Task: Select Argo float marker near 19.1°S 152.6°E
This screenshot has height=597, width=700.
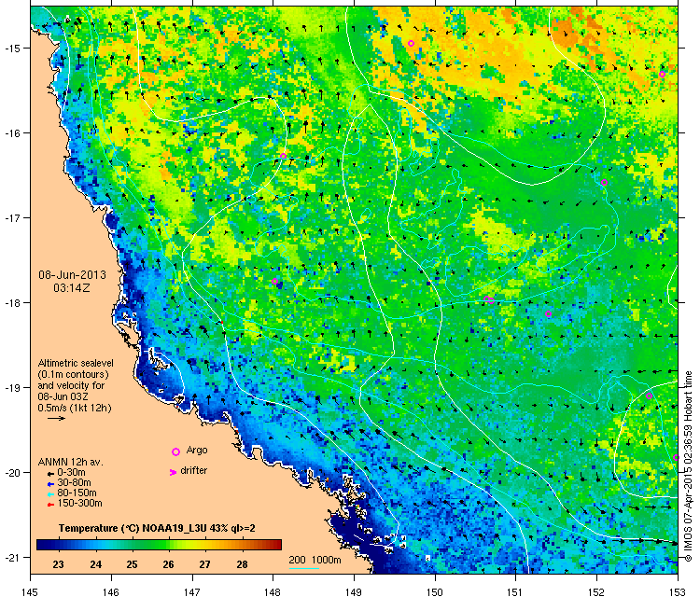Action: [649, 396]
